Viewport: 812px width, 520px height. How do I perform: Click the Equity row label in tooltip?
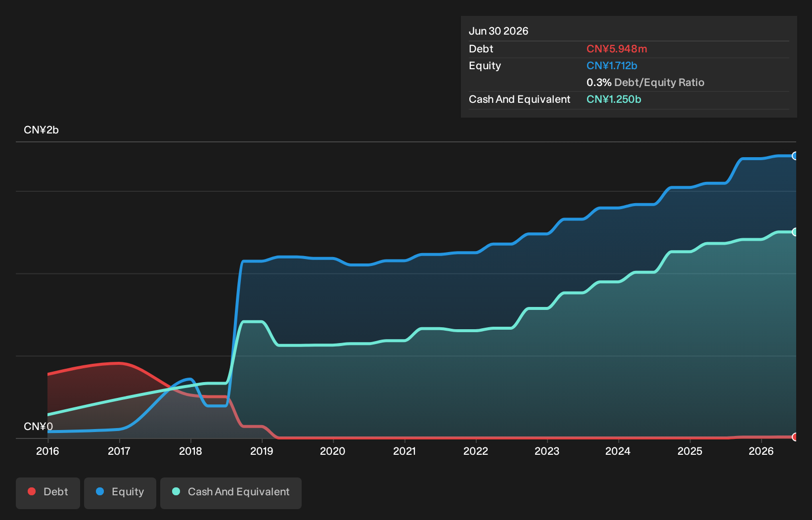tap(485, 66)
